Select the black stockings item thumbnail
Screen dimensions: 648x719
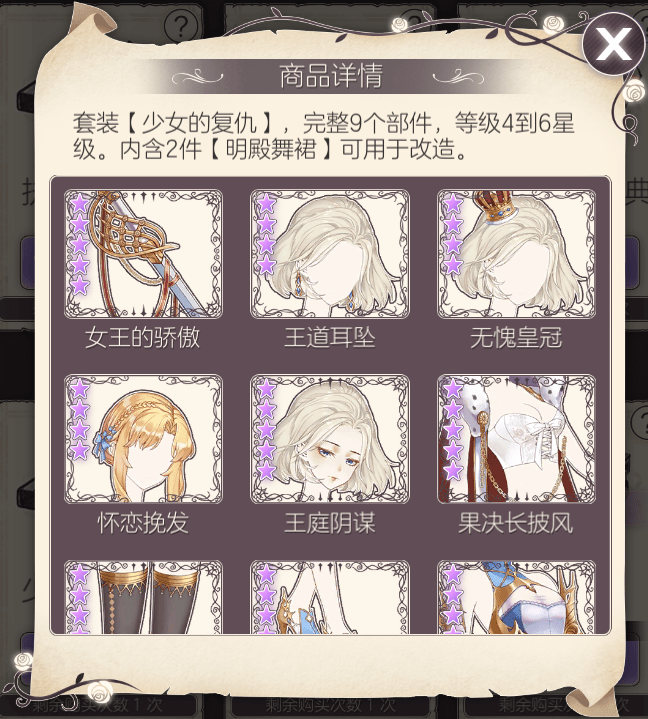(x=143, y=597)
